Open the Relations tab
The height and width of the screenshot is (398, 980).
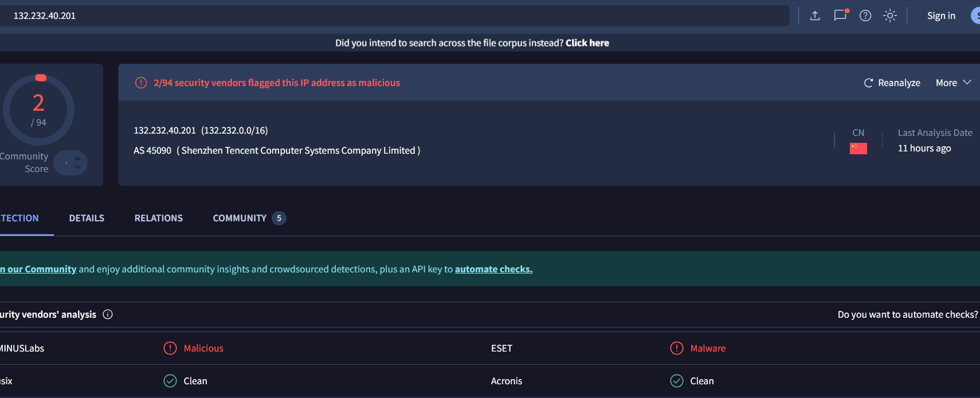pos(159,218)
